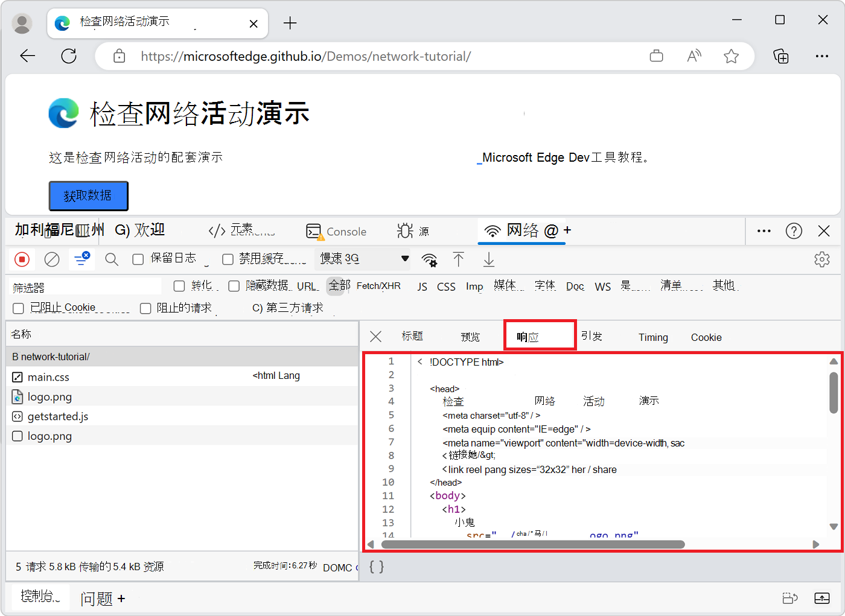Select the main.css request row
Screen dimensions: 845x616
(182, 377)
